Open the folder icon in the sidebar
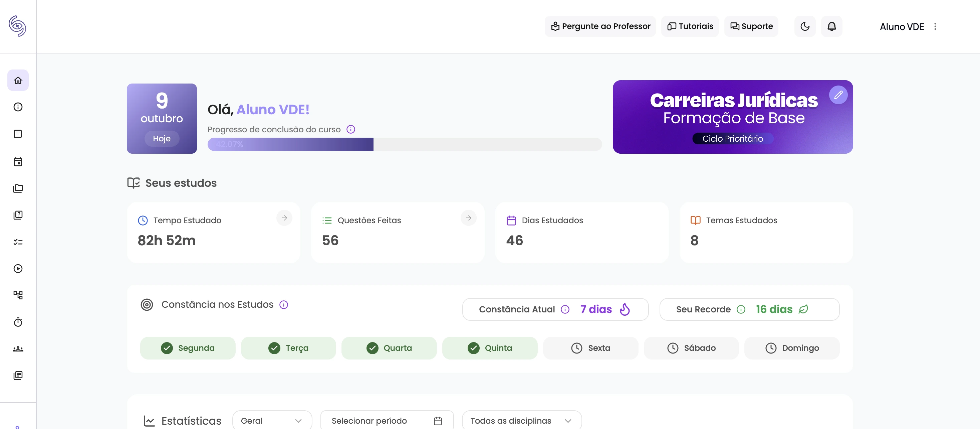This screenshot has height=429, width=980. click(18, 188)
